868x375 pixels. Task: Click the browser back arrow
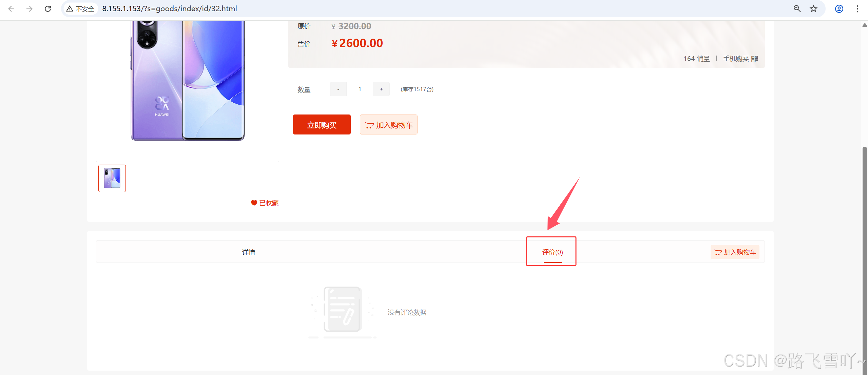(x=11, y=9)
